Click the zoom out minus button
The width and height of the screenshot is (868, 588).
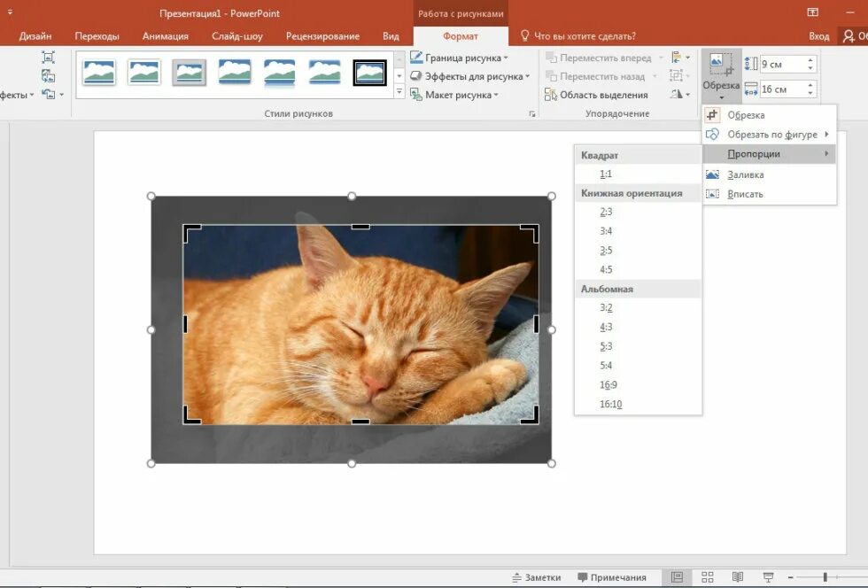(x=790, y=577)
